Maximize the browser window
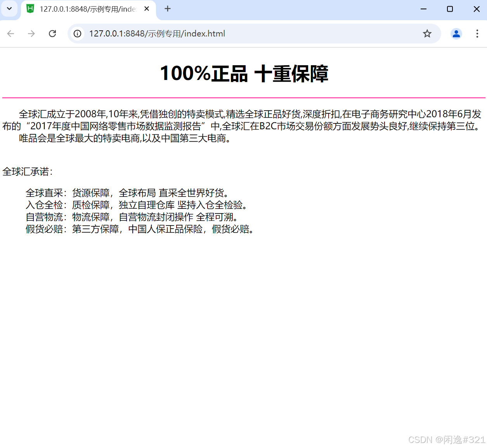The width and height of the screenshot is (487, 448). [x=450, y=9]
